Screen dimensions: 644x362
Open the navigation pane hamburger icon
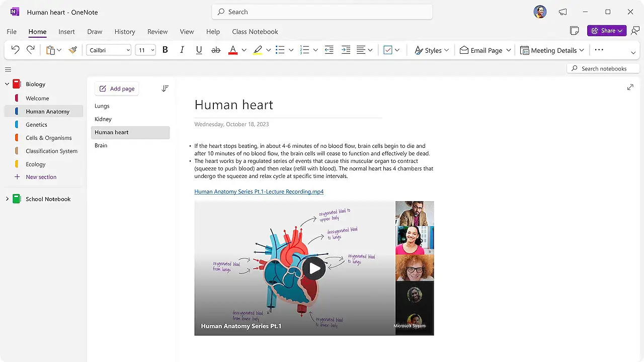[x=8, y=69]
